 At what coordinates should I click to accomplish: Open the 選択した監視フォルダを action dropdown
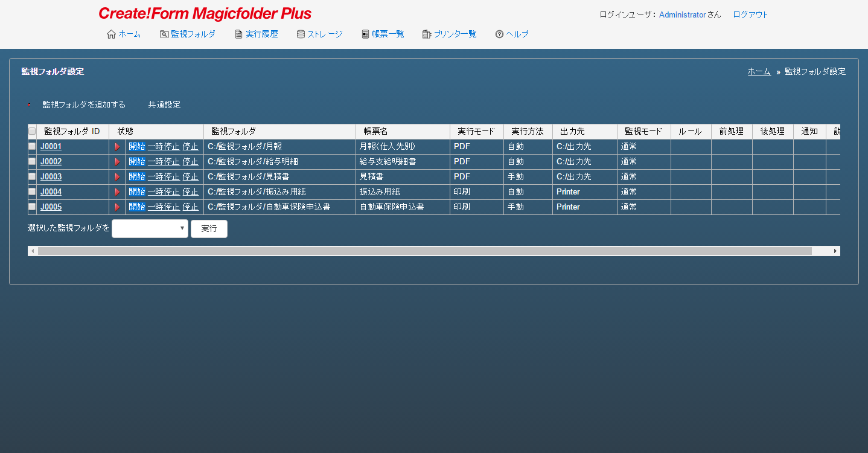(x=150, y=228)
